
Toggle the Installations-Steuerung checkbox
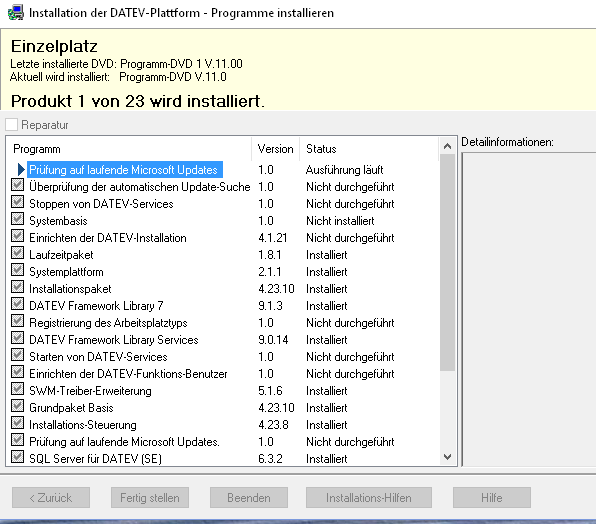pos(17,423)
